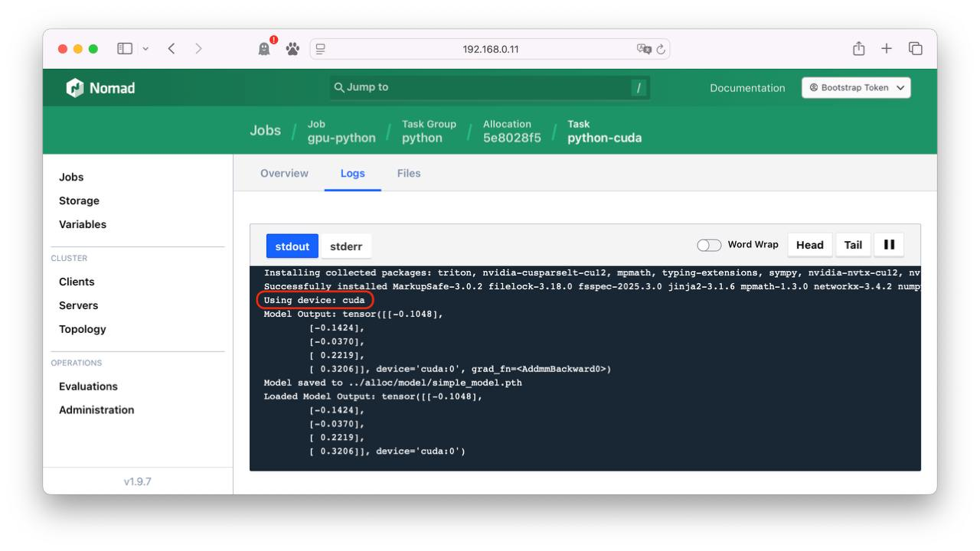Click the 'Loaded Model Output' log line
Image resolution: width=980 pixels, height=551 pixels.
[x=374, y=396]
